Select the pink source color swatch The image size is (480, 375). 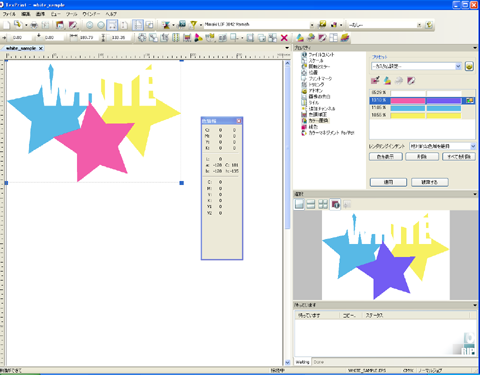tap(408, 100)
